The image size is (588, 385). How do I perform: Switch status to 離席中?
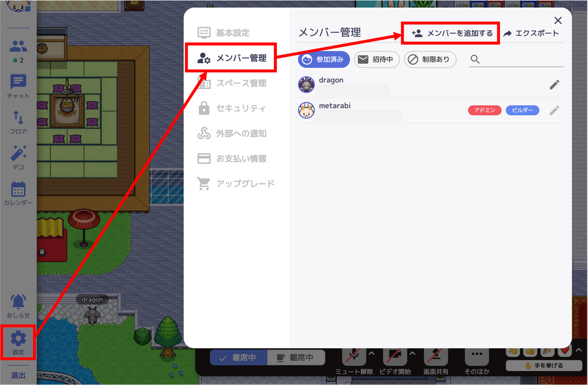click(x=296, y=358)
